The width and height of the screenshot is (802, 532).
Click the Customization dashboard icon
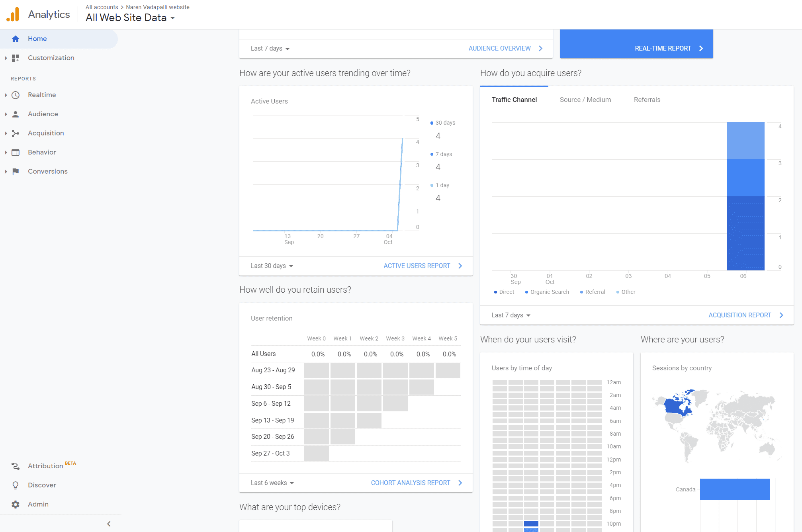pyautogui.click(x=16, y=58)
